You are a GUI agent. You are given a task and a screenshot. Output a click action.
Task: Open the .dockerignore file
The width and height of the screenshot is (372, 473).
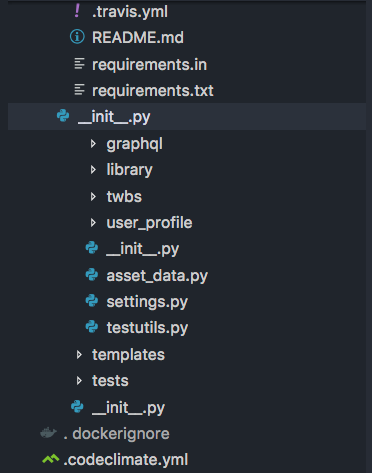point(116,434)
